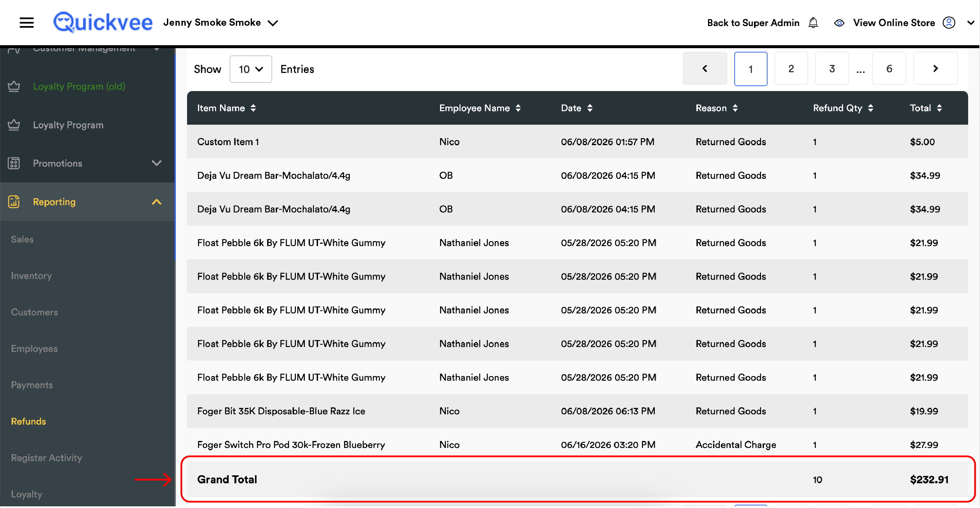Go to the next page arrow

coord(935,69)
